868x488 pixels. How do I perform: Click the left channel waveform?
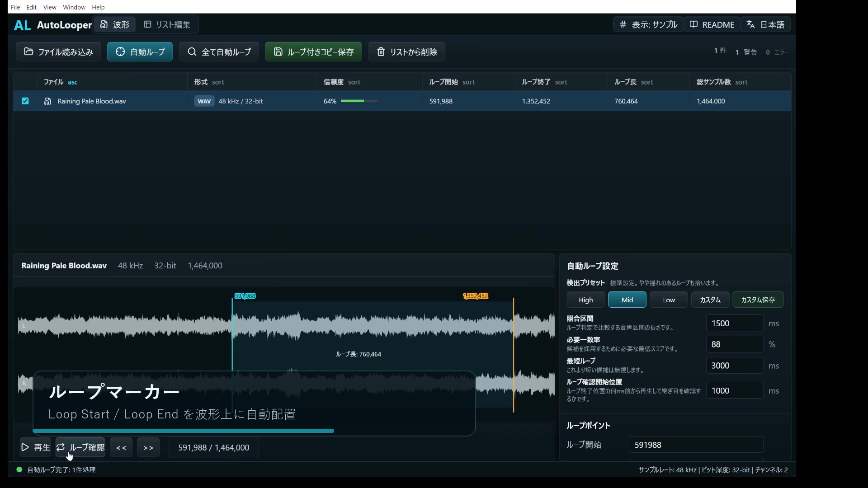pyautogui.click(x=286, y=325)
